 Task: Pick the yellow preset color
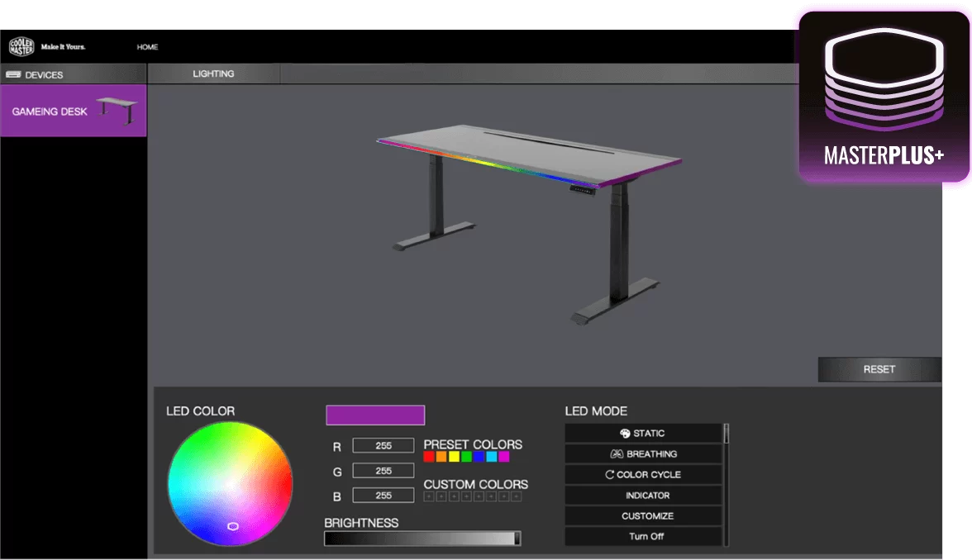(x=454, y=458)
